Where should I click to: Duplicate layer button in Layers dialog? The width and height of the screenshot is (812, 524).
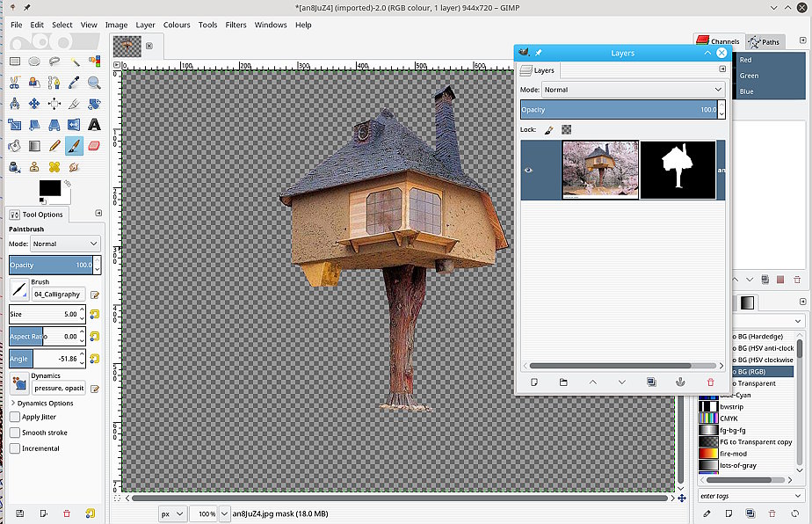(x=651, y=382)
